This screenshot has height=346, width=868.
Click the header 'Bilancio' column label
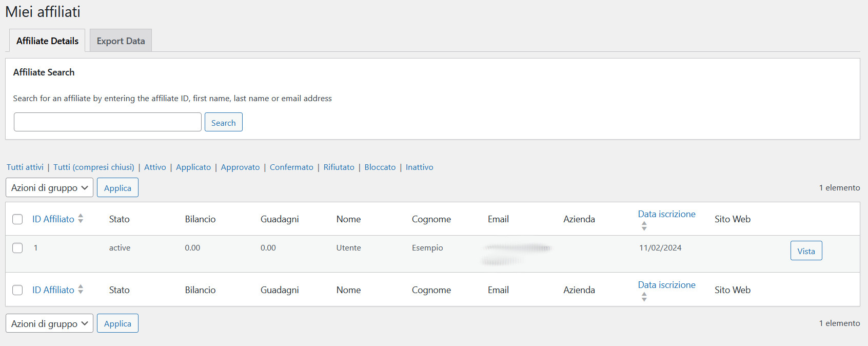tap(200, 219)
